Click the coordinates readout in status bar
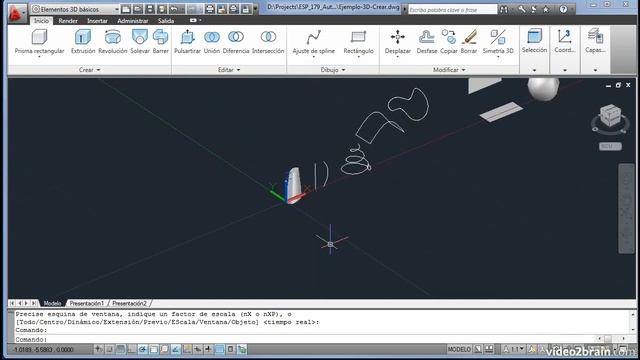Image resolution: width=640 pixels, height=360 pixels. 43,350
